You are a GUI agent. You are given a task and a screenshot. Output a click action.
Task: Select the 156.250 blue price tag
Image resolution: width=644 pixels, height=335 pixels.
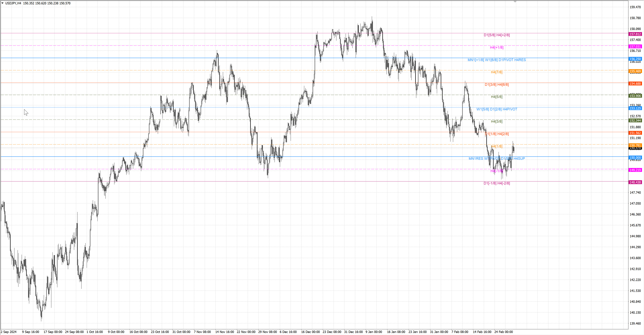click(635, 59)
